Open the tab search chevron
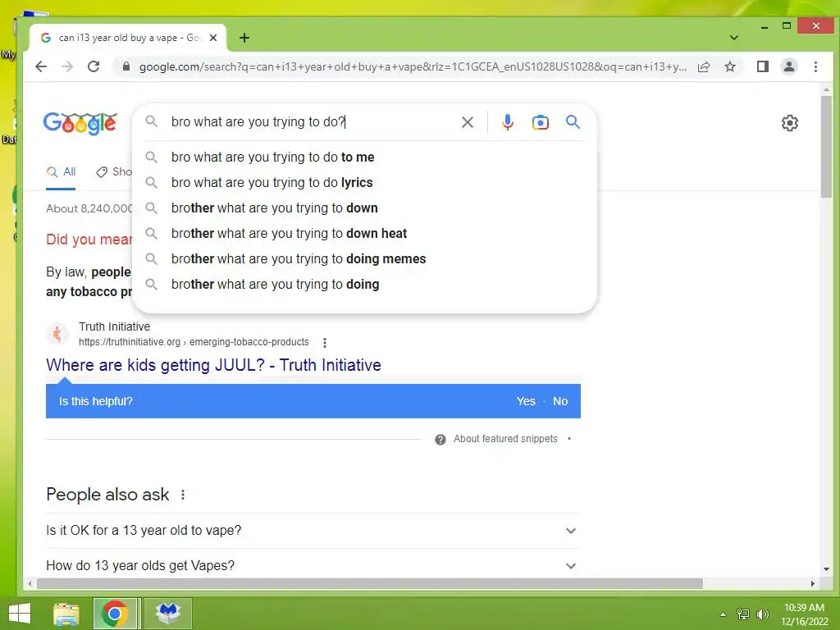840x630 pixels. 734,38
